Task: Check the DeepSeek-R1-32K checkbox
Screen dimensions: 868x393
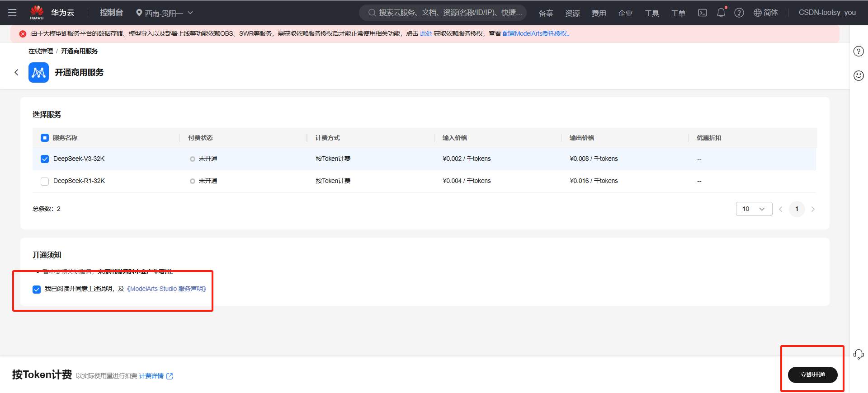Action: [x=45, y=181]
